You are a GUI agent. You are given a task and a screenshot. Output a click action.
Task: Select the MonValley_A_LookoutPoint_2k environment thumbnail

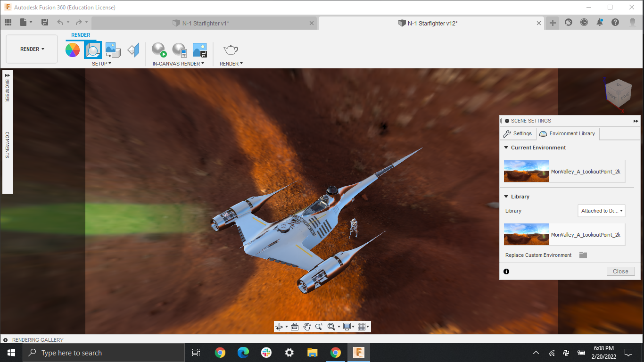click(526, 234)
